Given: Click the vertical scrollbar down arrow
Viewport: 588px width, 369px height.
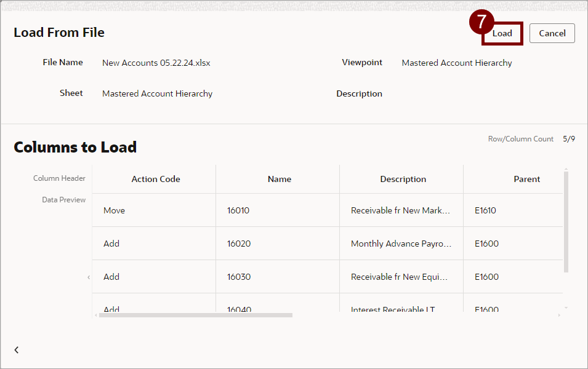Looking at the screenshot, I should coord(566,307).
